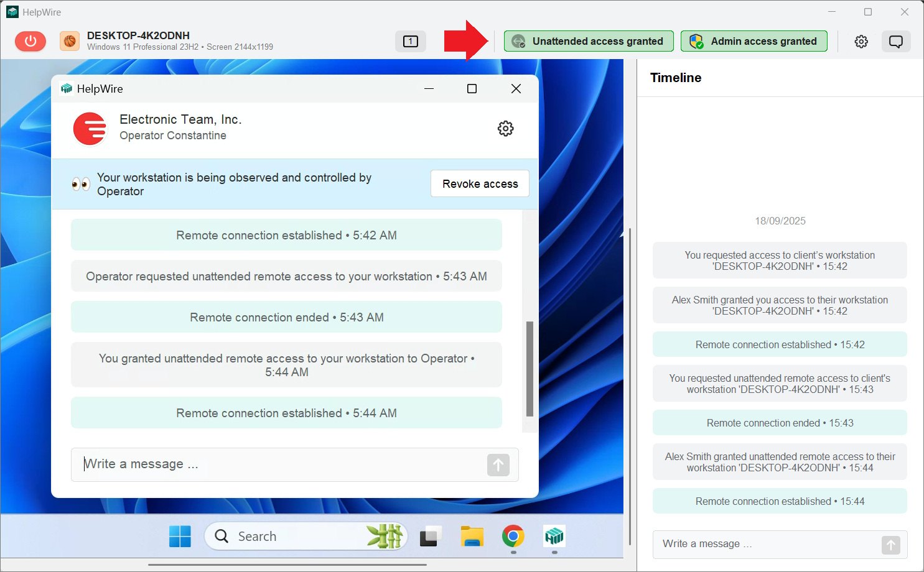Click the Electronic Team company logo
The width and height of the screenshot is (924, 572).
90,129
